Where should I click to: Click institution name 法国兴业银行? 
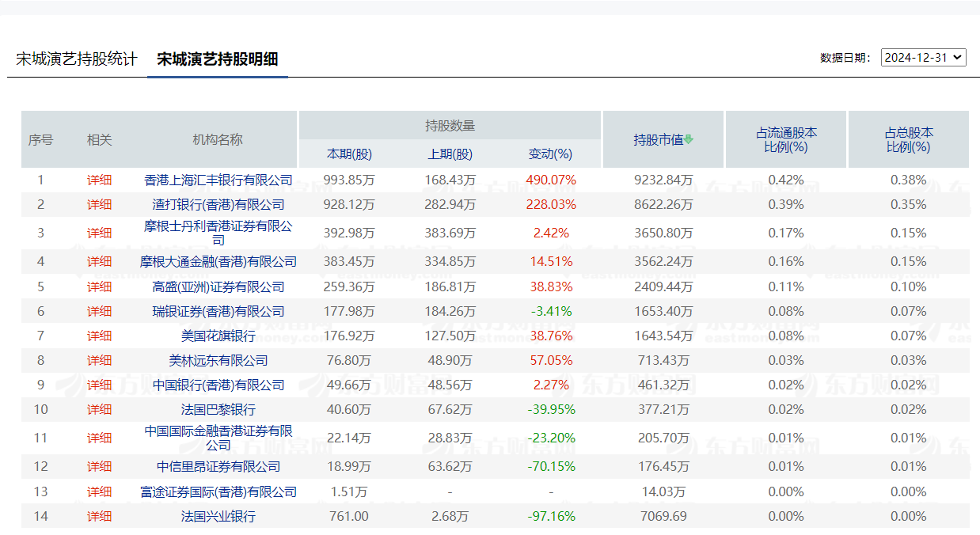(218, 516)
